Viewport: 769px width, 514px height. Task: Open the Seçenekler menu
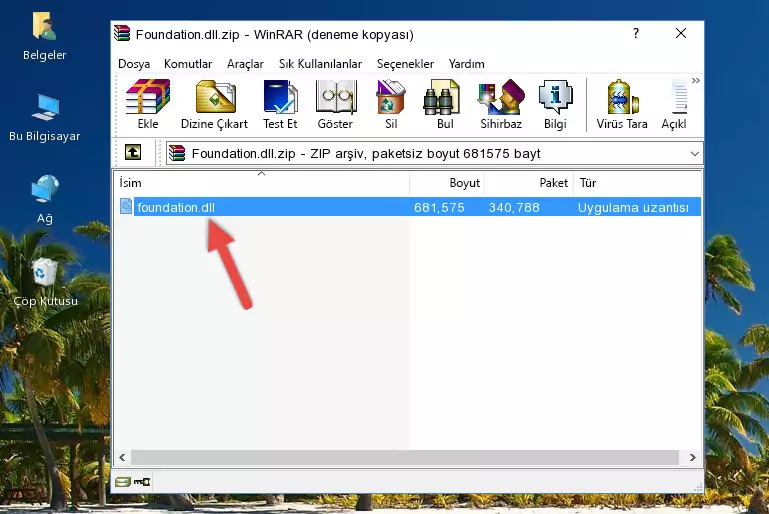point(405,64)
